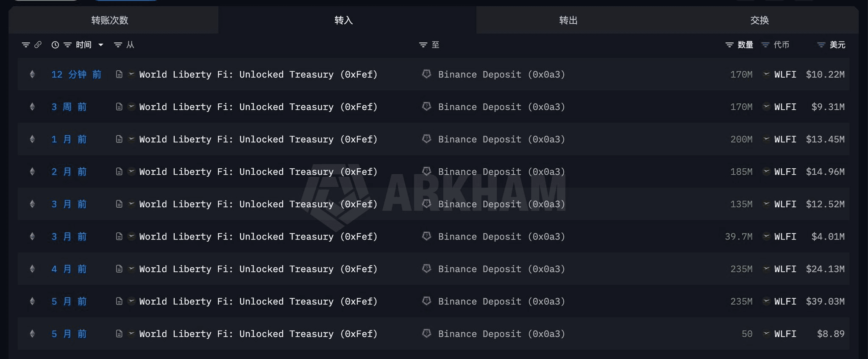This screenshot has height=359, width=868.
Task: Click contract document icon in 1 月 前 row
Action: coord(119,139)
